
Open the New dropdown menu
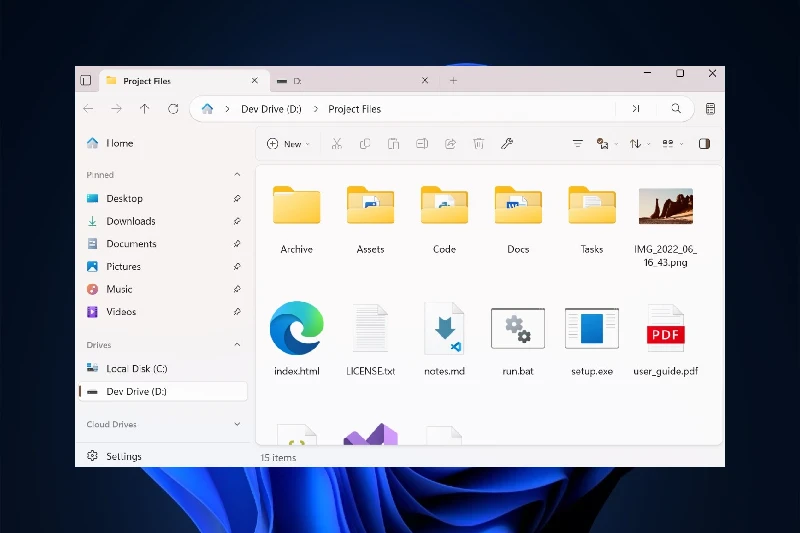point(288,144)
